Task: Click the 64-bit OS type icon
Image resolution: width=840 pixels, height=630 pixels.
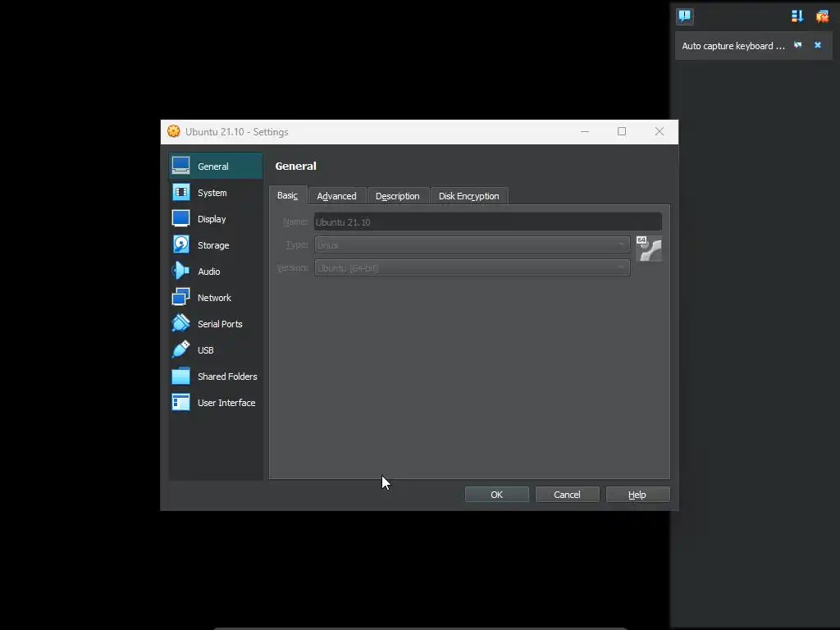Action: (649, 249)
